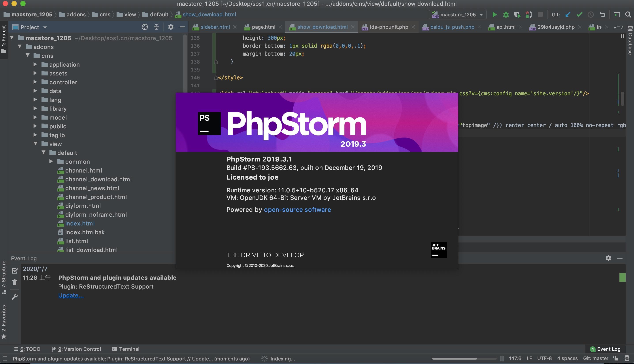634x364 pixels.
Task: Click the Git: master branch widget
Action: click(x=596, y=358)
